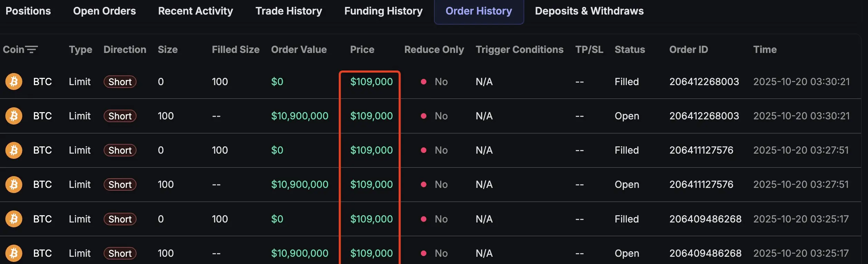Click the Bitcoin icon in the first row
This screenshot has width=868, height=264.
[14, 82]
